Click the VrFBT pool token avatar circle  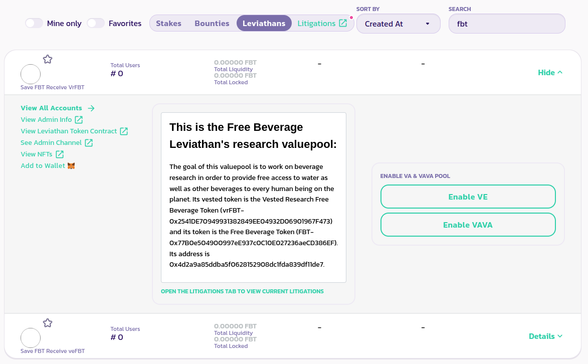[x=31, y=74]
